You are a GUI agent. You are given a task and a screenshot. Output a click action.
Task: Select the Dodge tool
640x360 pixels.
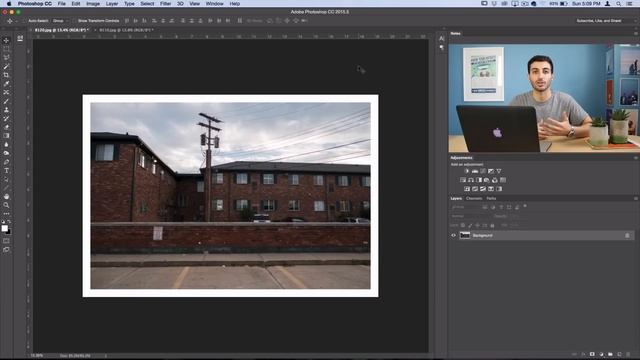click(x=6, y=153)
